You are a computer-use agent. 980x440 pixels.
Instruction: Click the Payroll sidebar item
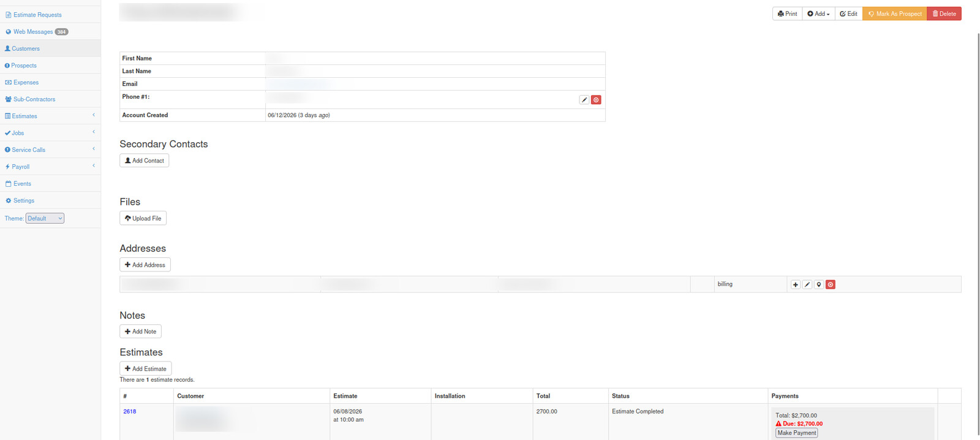21,167
